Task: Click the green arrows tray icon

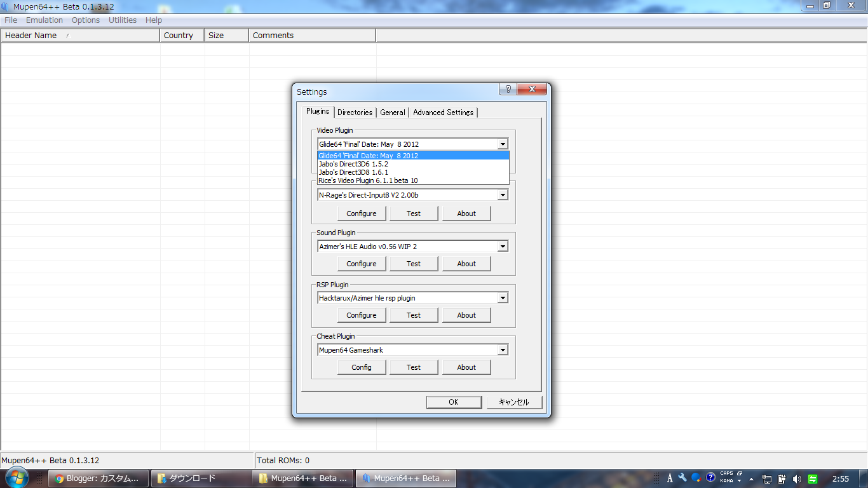Action: pyautogui.click(x=813, y=479)
